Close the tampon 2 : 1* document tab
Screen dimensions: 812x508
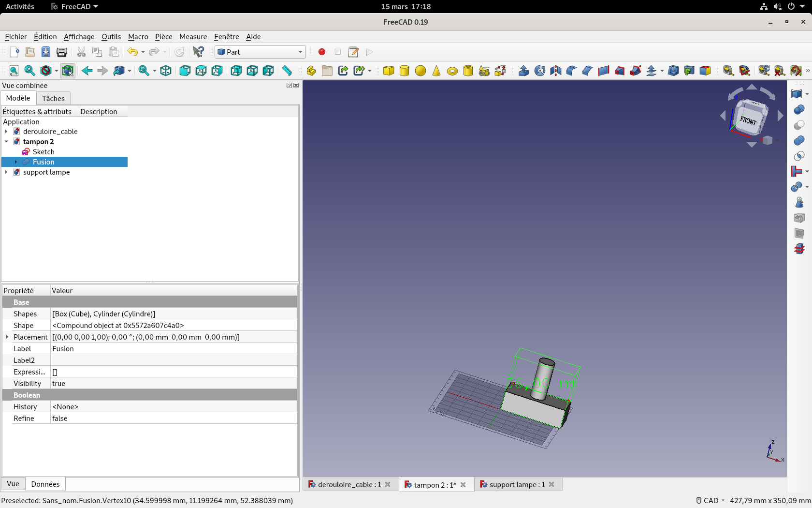coord(463,485)
